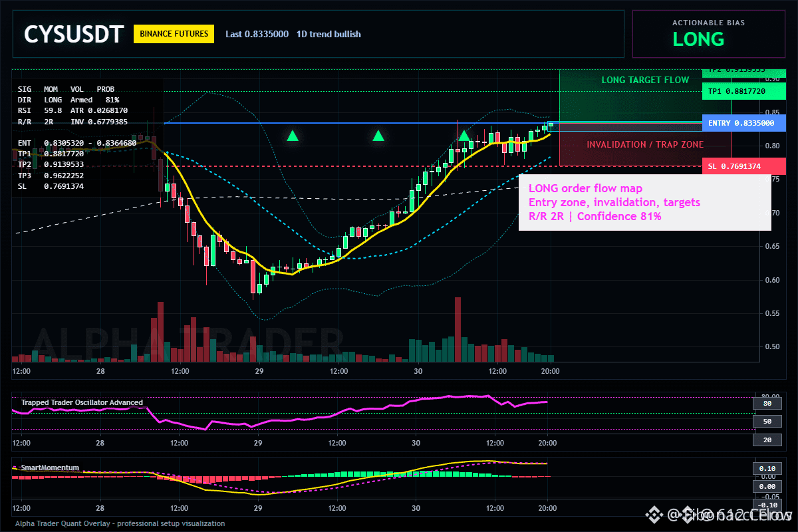Click the 29 date label under main chart
Viewport: 798px width, 532px height.
[x=259, y=371]
